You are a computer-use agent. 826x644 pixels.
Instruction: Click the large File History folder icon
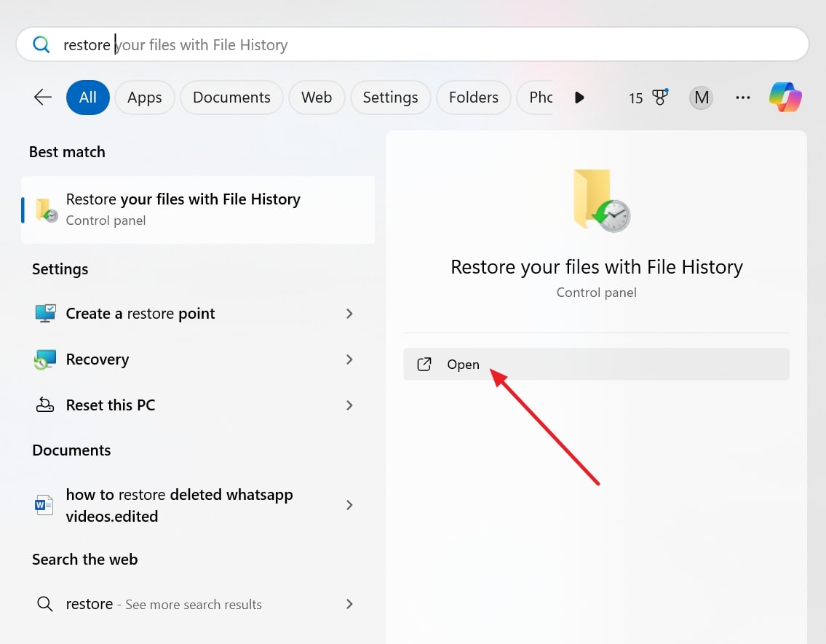(x=597, y=202)
